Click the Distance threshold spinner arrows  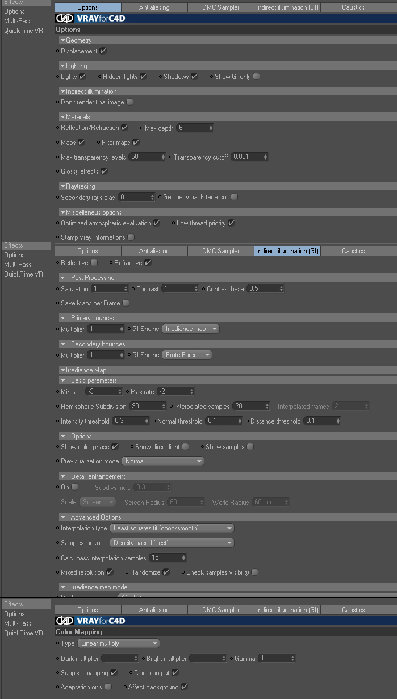click(338, 421)
